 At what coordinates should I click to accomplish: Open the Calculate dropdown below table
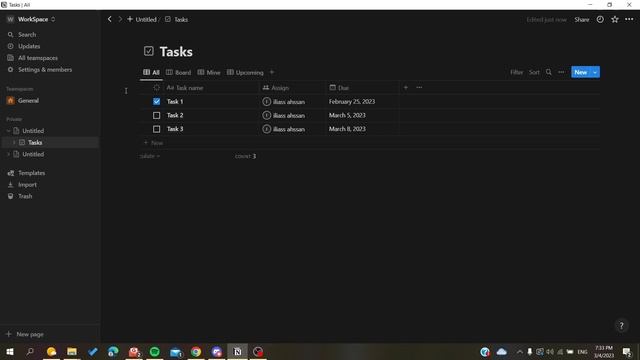pyautogui.click(x=149, y=156)
